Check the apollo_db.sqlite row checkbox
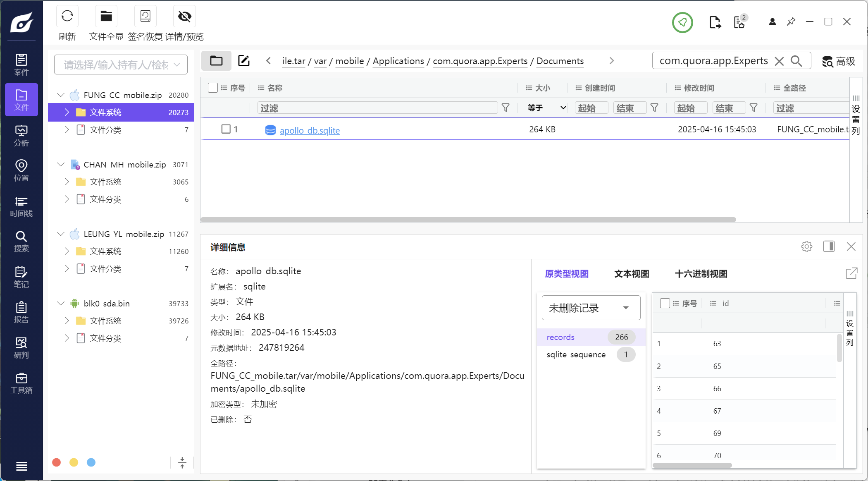This screenshot has width=868, height=481. (x=226, y=129)
